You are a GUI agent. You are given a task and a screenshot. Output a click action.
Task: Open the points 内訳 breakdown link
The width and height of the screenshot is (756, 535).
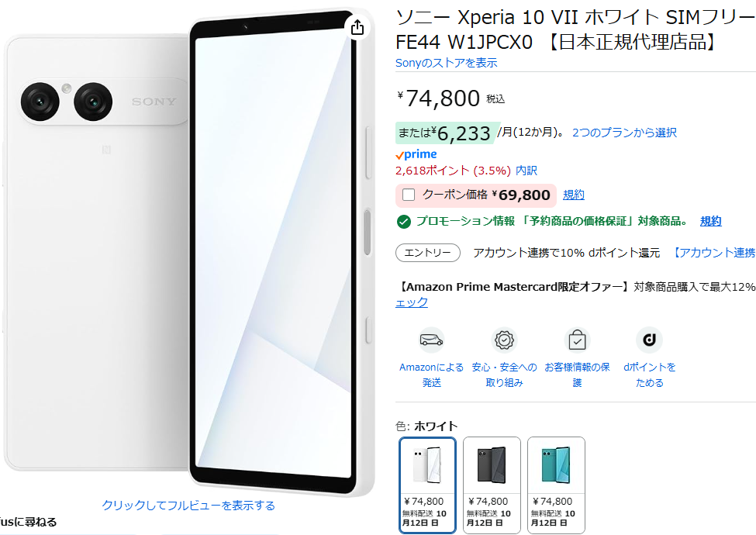[x=526, y=171]
